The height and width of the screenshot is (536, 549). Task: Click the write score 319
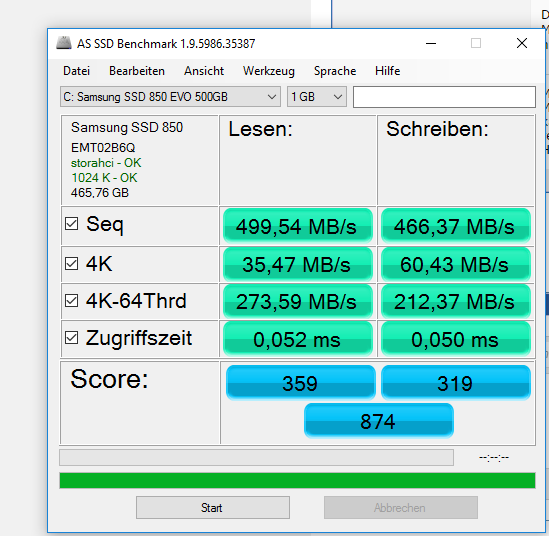[x=456, y=383]
